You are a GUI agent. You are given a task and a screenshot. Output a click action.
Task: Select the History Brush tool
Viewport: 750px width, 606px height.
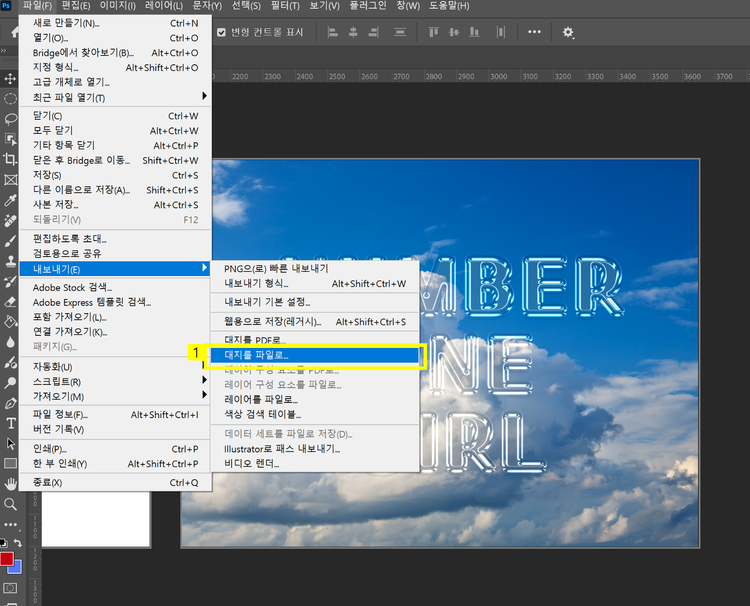tap(10, 281)
